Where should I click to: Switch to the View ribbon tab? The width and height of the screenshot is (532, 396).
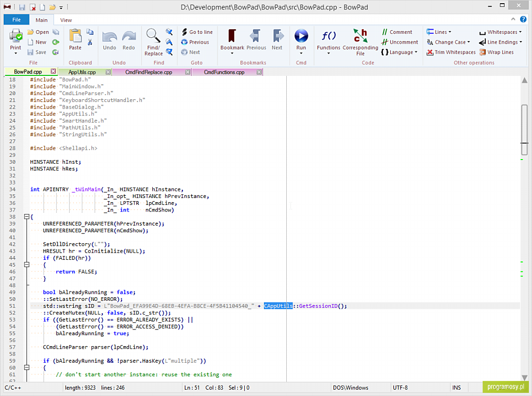tap(66, 20)
